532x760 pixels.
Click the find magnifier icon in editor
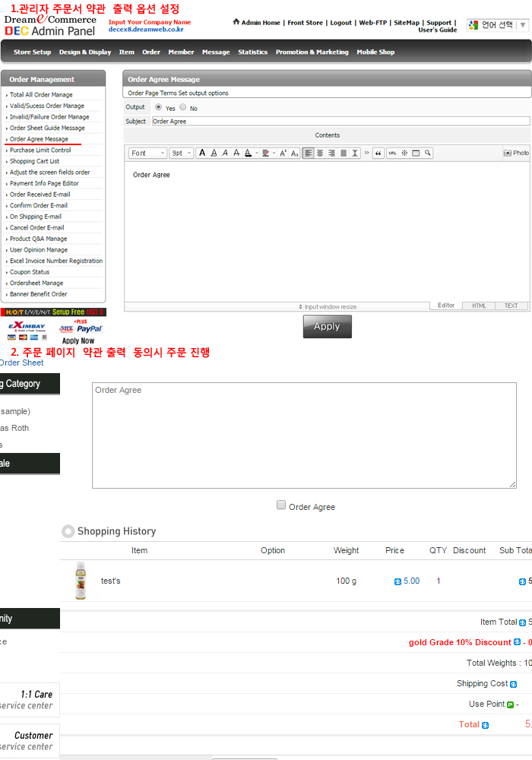pyautogui.click(x=428, y=153)
